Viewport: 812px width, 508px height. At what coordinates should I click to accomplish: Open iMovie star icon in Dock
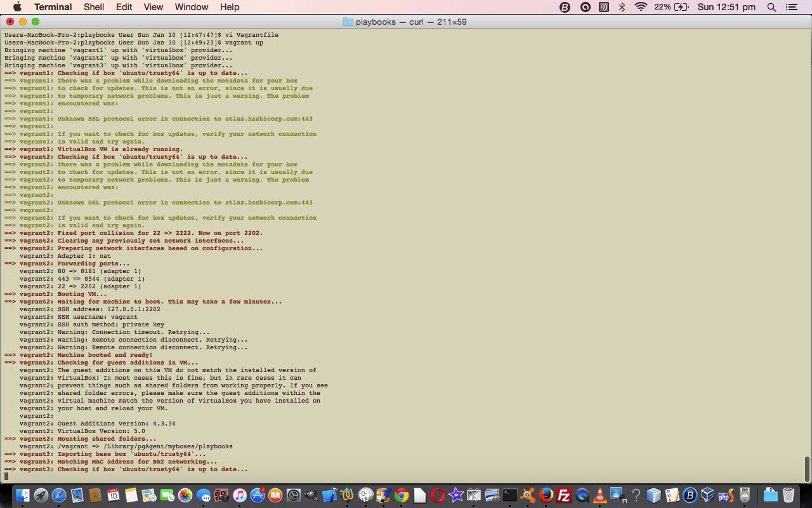(x=455, y=495)
